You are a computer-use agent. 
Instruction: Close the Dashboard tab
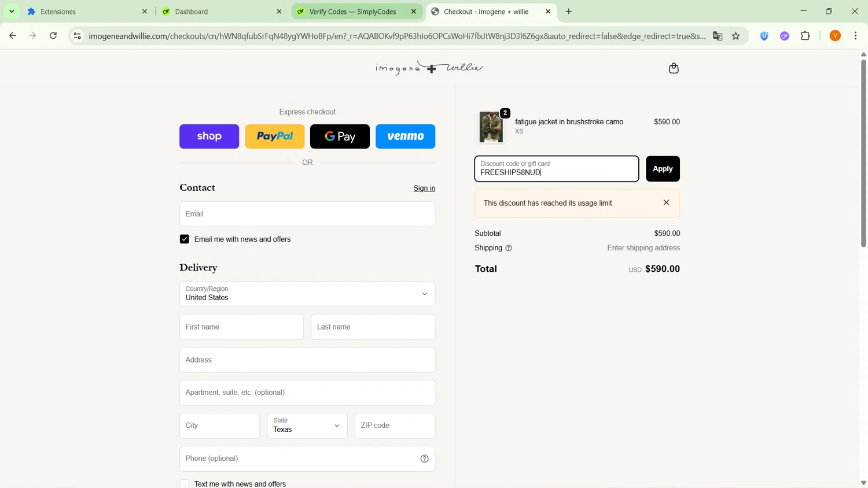coord(279,12)
